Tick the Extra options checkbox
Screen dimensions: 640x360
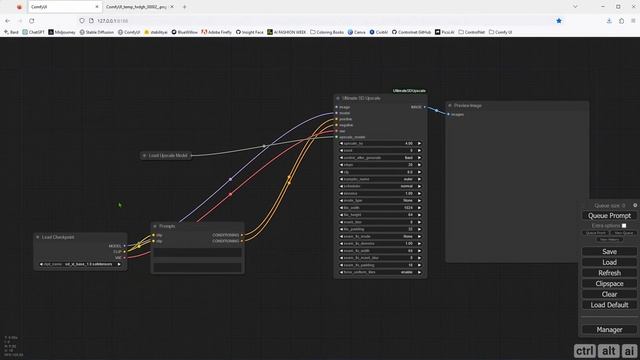tap(624, 226)
